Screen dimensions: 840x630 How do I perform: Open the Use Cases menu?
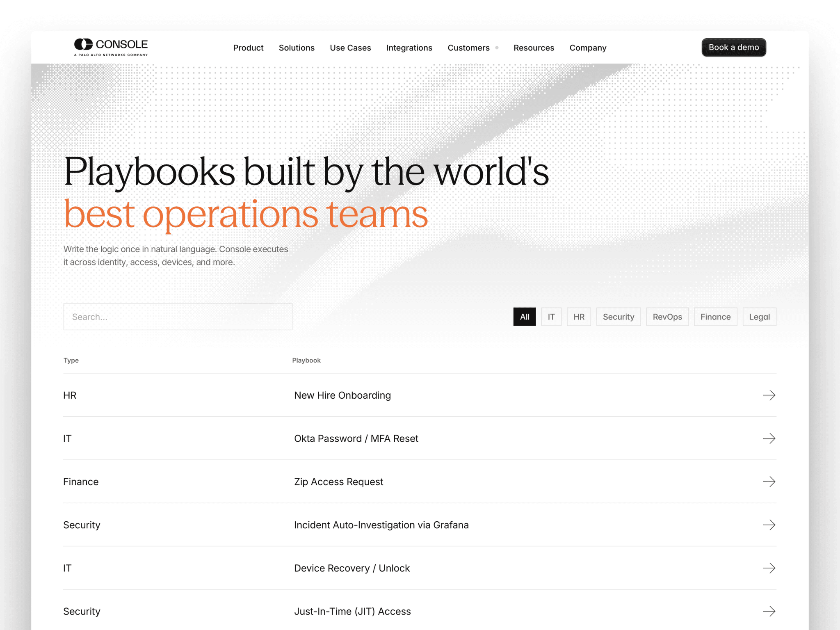pyautogui.click(x=350, y=48)
